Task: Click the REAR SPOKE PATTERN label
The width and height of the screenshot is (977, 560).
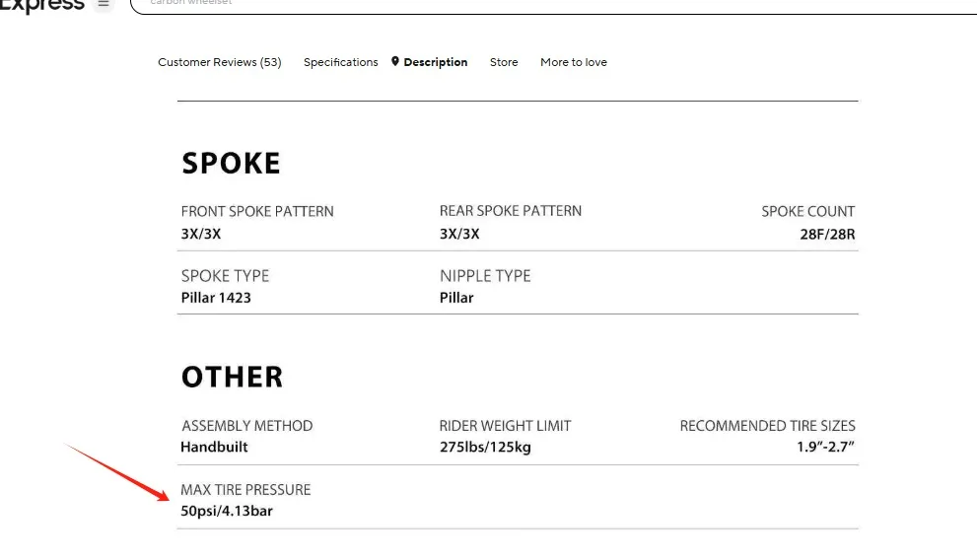Action: pyautogui.click(x=511, y=211)
